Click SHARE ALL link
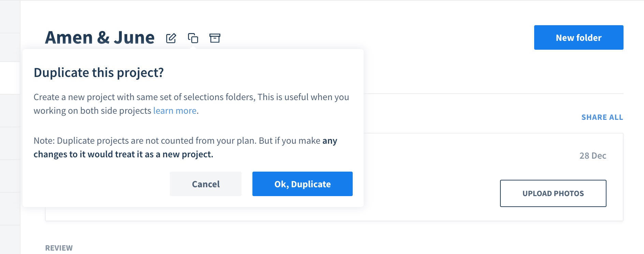The image size is (644, 254). click(x=602, y=117)
